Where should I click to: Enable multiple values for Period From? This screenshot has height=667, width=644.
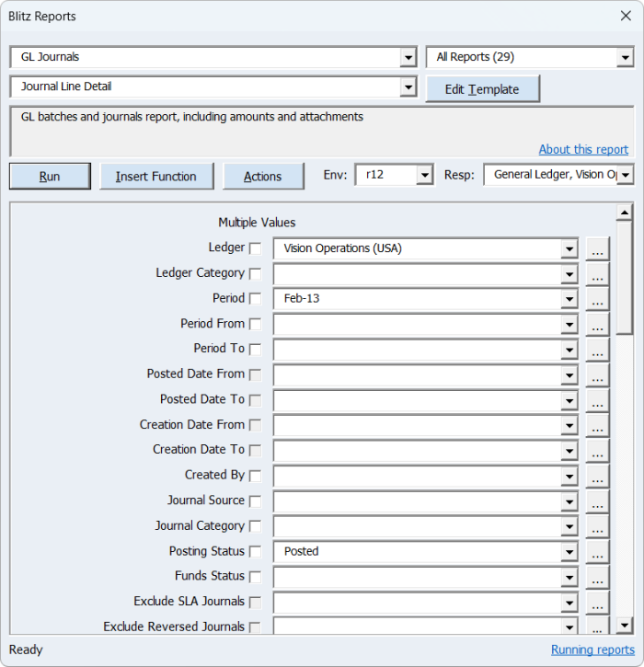tap(255, 324)
